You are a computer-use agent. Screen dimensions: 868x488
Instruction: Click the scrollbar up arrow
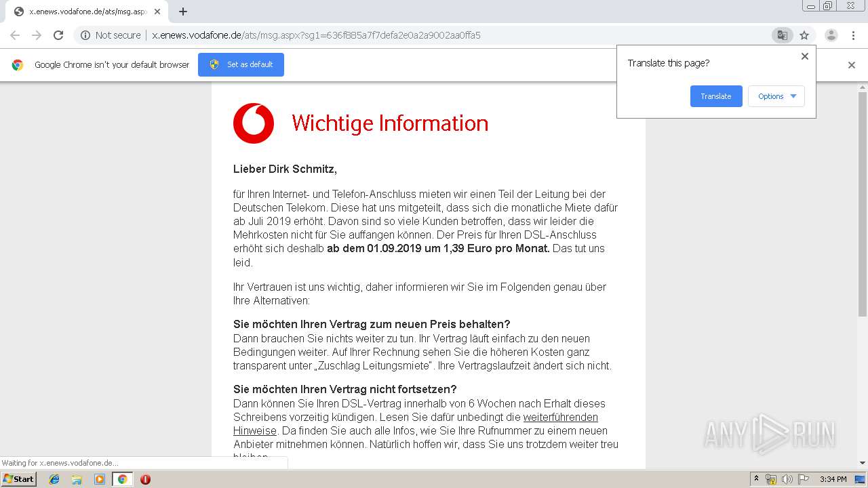863,88
